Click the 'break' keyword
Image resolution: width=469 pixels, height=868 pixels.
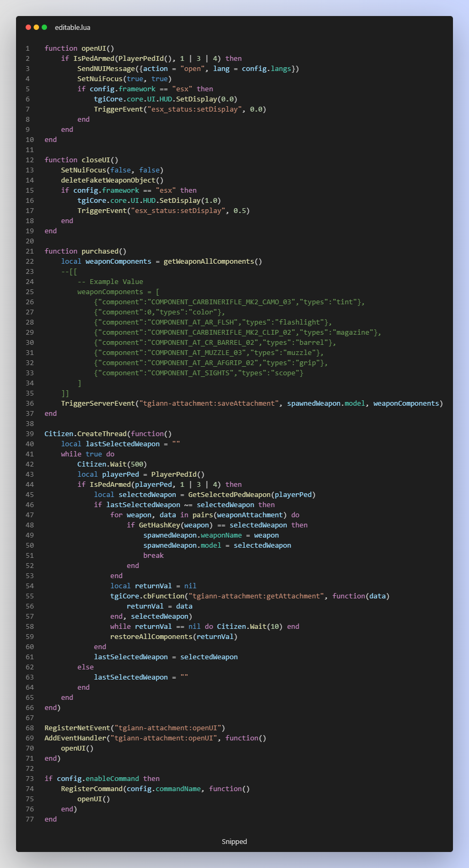pos(153,556)
